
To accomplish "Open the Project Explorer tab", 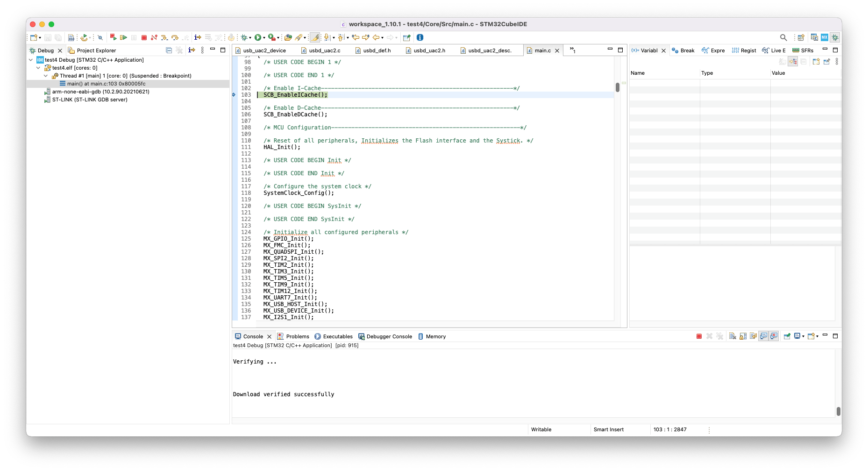I will (92, 50).
